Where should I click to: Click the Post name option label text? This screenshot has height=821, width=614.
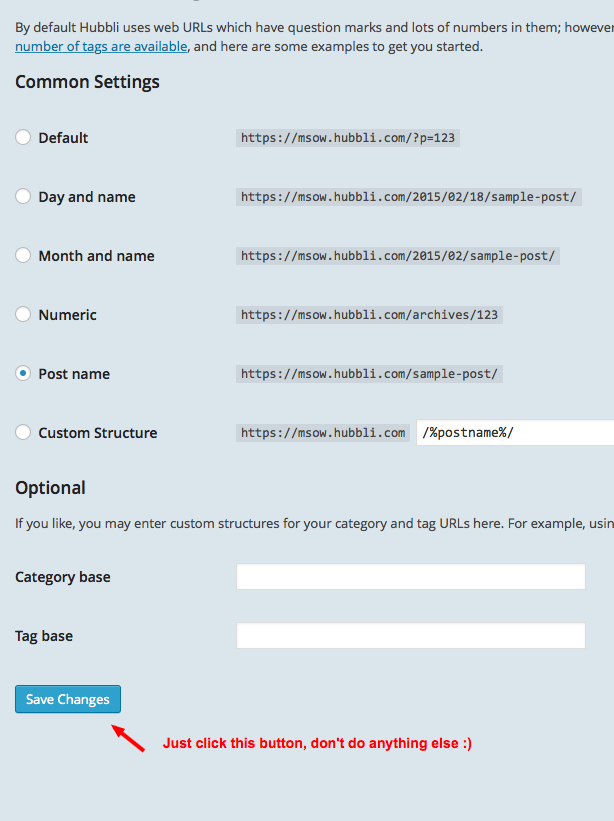(72, 374)
